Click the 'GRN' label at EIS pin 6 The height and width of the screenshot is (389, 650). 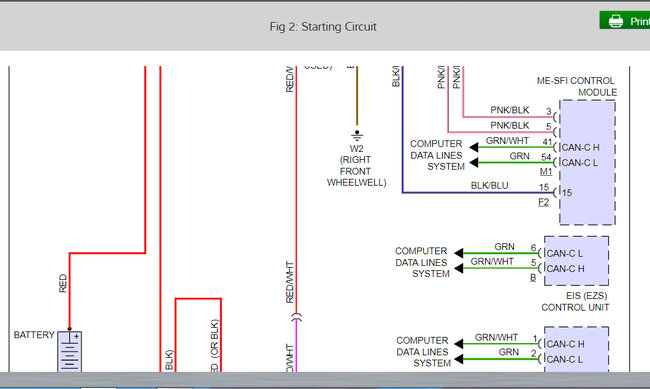(504, 247)
